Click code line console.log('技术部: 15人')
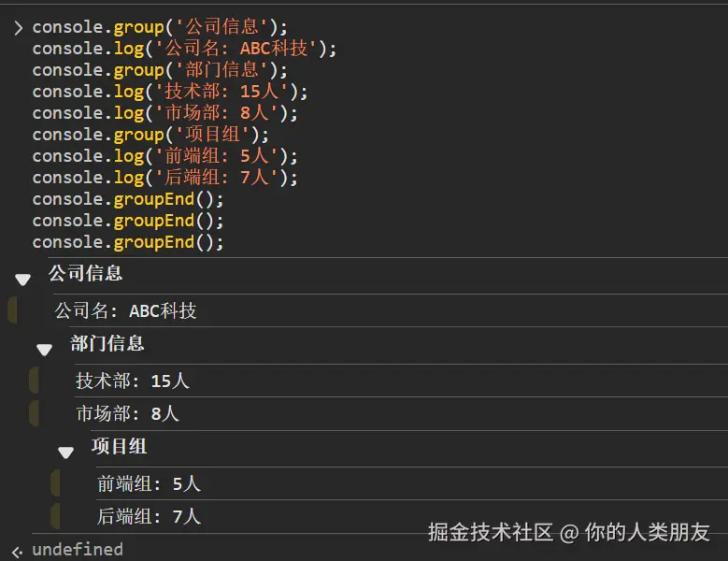Image resolution: width=728 pixels, height=561 pixels. coord(170,92)
